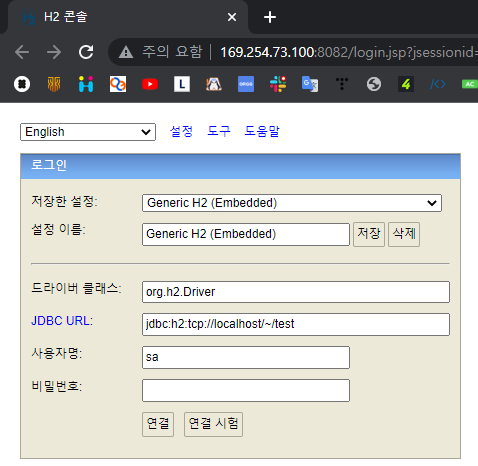The width and height of the screenshot is (478, 466).
Task: Reload the H2 console page
Action: 86,52
